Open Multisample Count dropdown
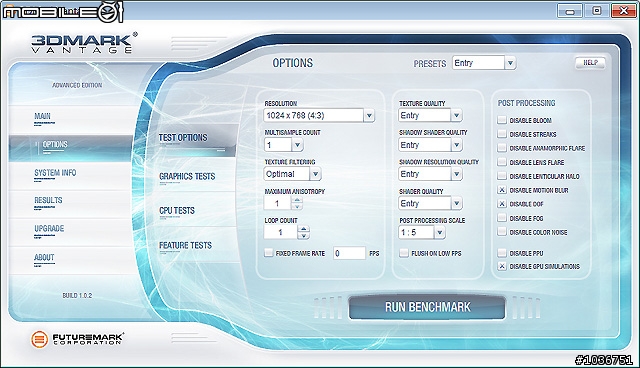Viewport: 640px width, 368px height. (297, 145)
